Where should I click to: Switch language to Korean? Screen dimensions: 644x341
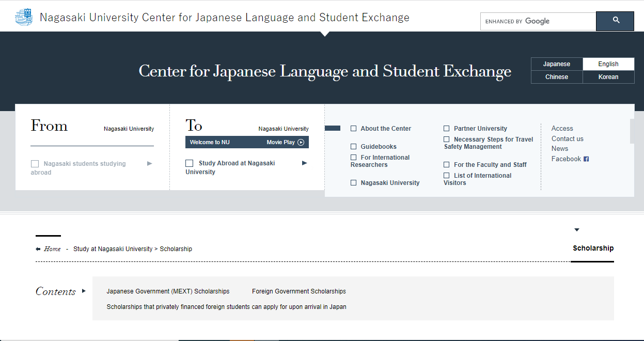point(608,77)
